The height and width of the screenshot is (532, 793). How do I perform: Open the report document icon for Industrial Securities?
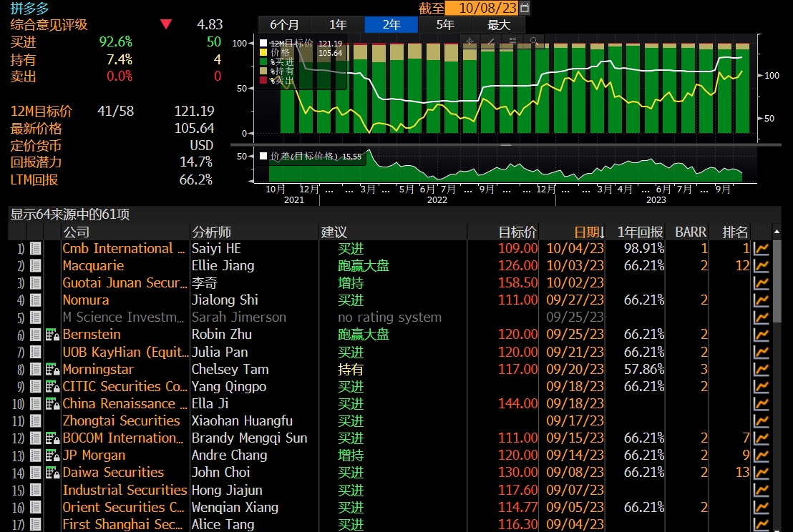pos(35,490)
